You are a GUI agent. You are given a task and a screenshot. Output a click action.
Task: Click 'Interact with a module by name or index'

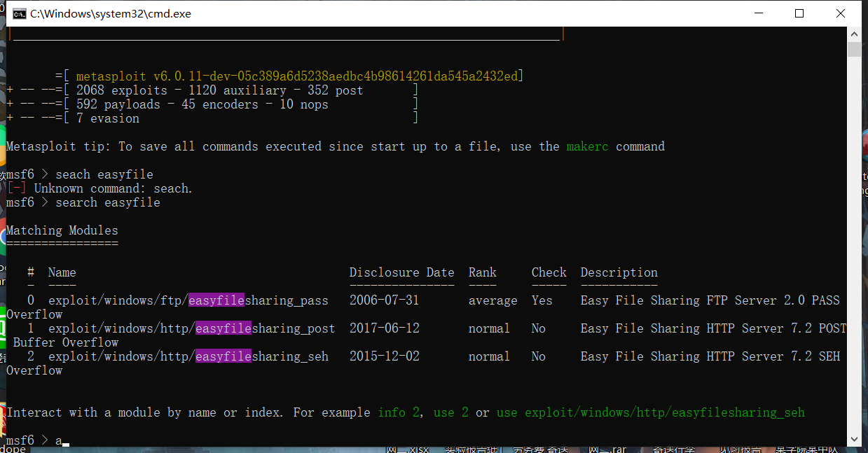(145, 412)
